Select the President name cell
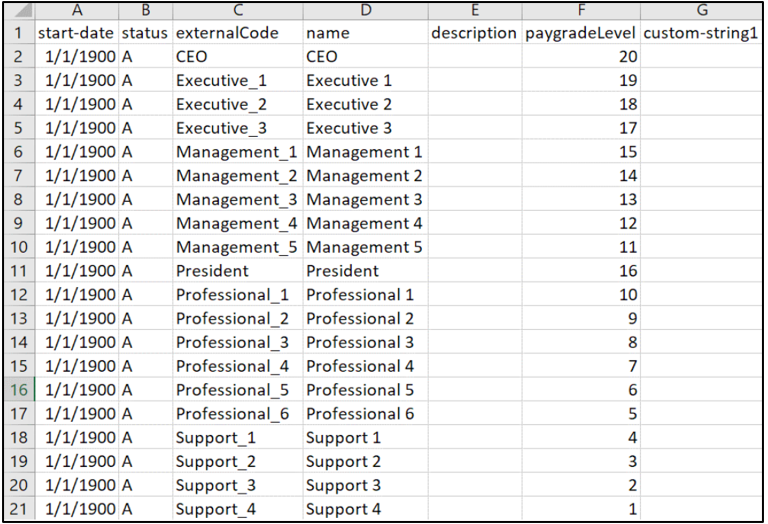768x524 pixels. [366, 271]
